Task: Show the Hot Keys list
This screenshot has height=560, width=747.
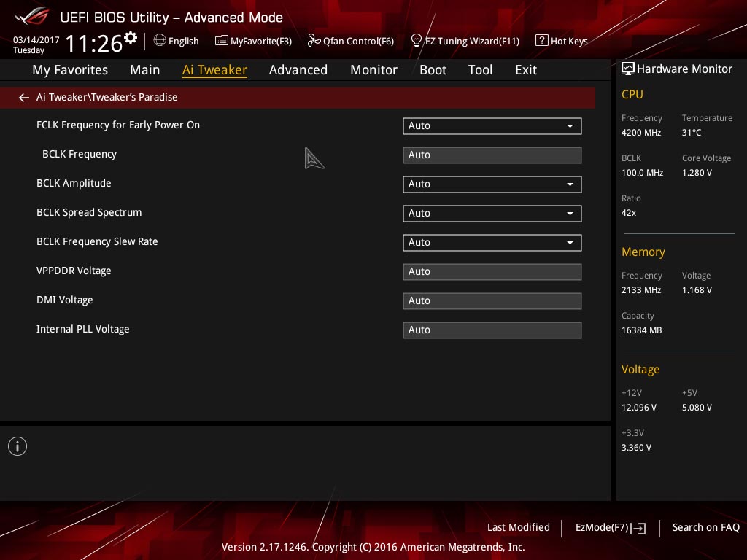Action: pos(569,42)
